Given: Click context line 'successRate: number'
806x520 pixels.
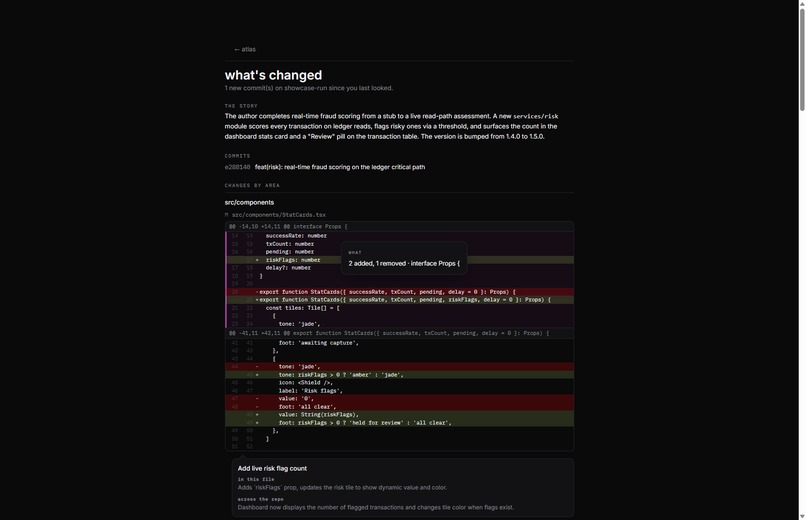Looking at the screenshot, I should [399, 236].
